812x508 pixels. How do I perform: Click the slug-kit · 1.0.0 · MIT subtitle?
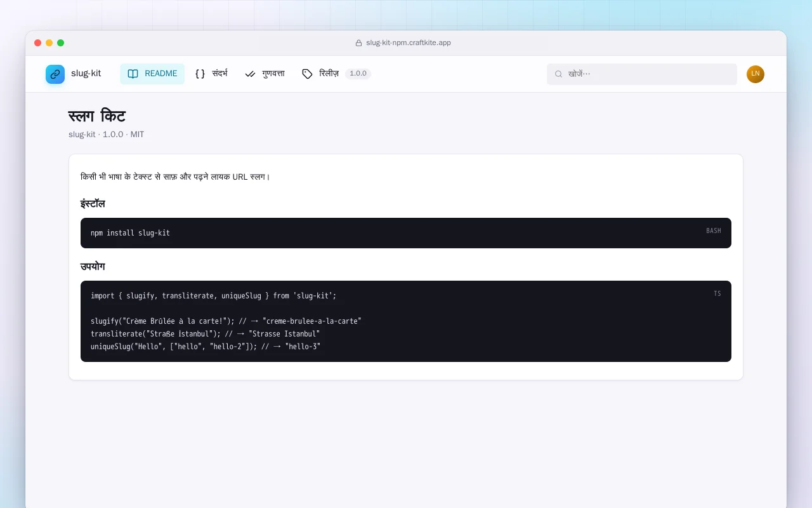coord(107,135)
